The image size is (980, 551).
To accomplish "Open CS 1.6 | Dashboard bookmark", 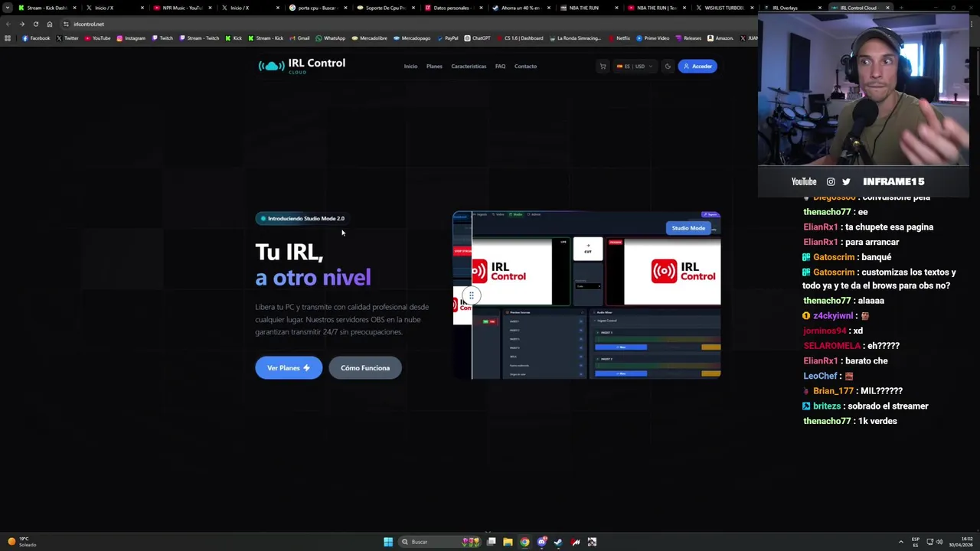I will point(520,38).
